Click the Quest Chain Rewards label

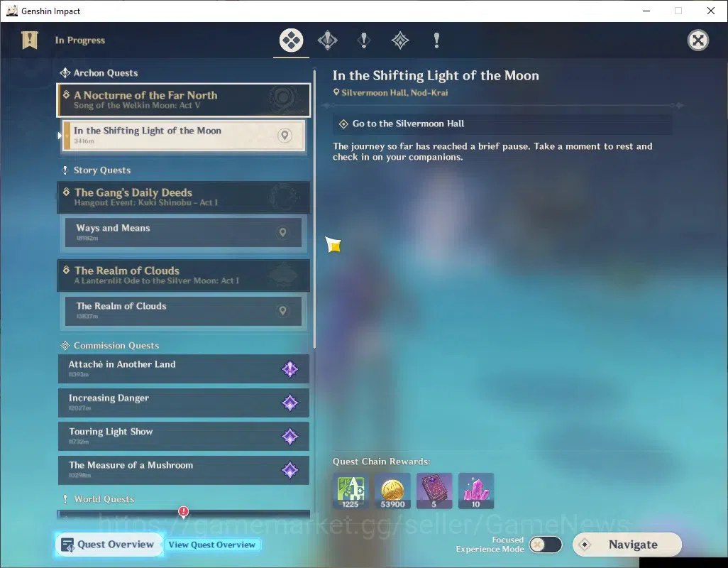(381, 461)
